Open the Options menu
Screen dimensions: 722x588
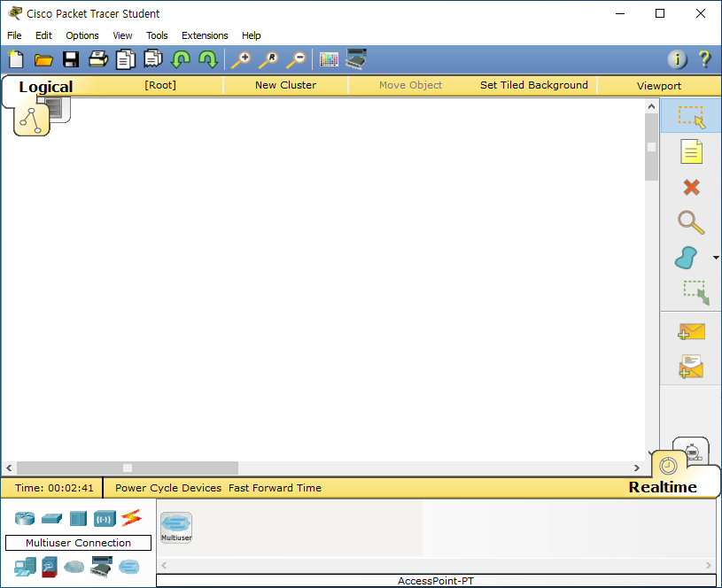(x=82, y=35)
